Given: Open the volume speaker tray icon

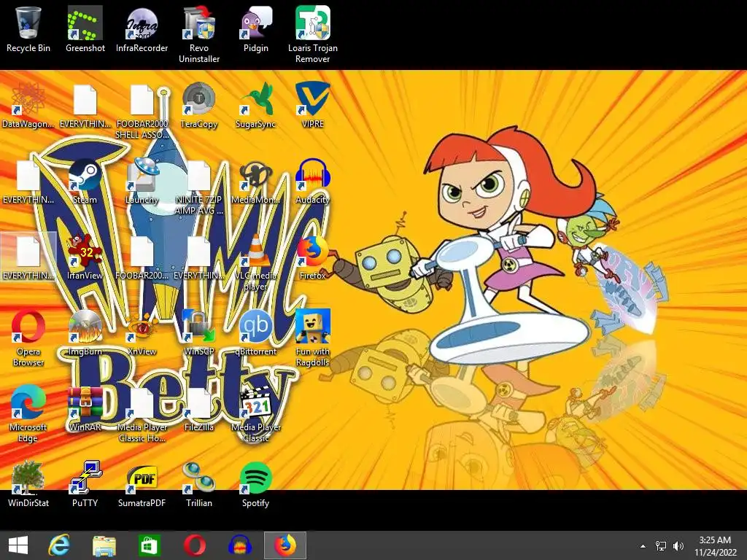Looking at the screenshot, I should click(x=678, y=546).
